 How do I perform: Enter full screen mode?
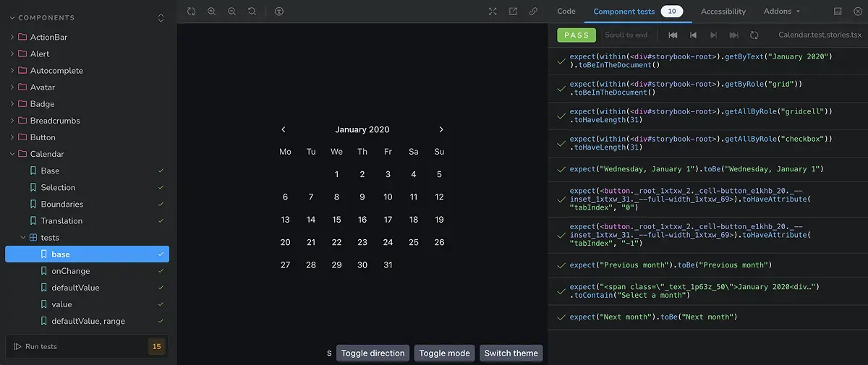pyautogui.click(x=493, y=12)
